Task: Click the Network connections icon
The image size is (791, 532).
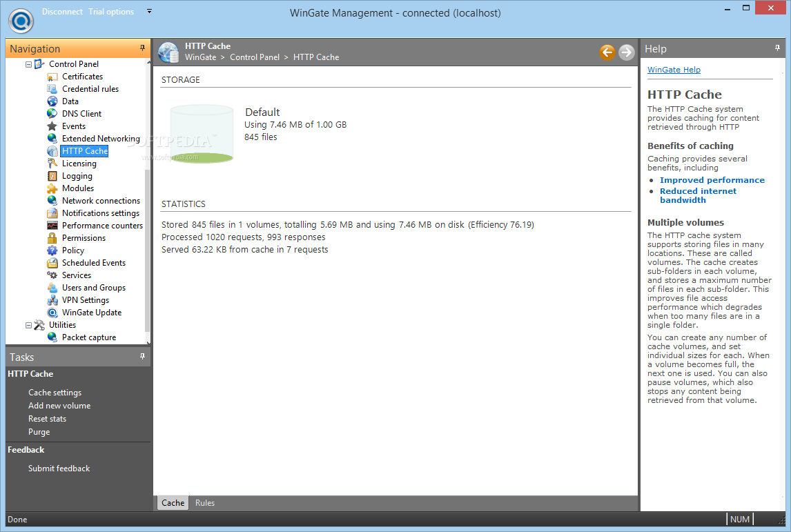Action: 52,200
